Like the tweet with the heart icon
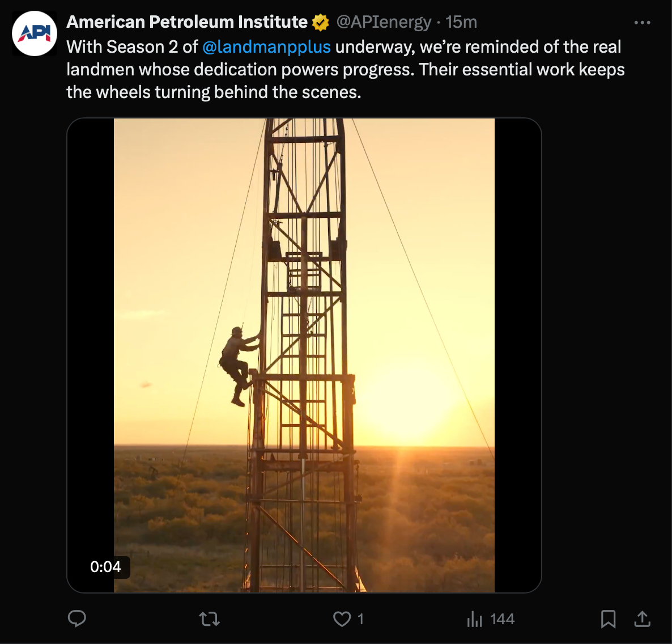This screenshot has height=644, width=672. click(342, 618)
